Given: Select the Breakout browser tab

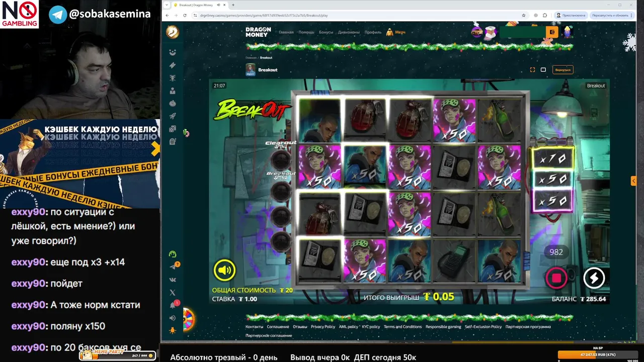Looking at the screenshot, I should [199, 5].
